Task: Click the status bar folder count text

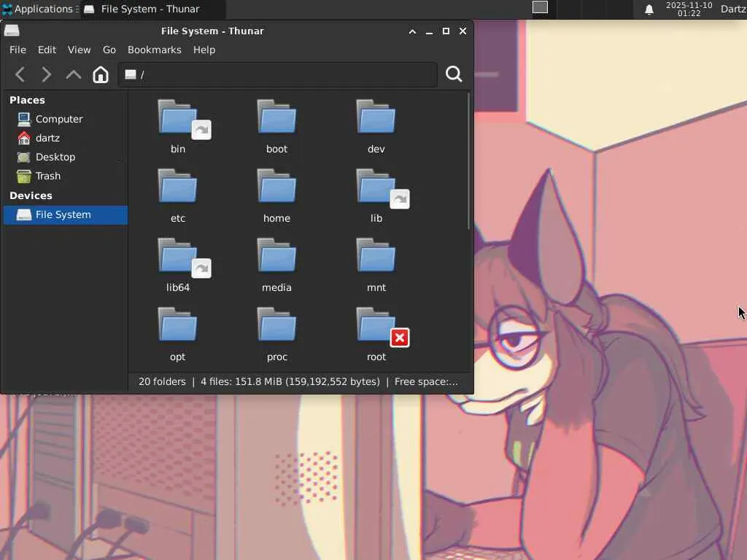Action: [162, 382]
